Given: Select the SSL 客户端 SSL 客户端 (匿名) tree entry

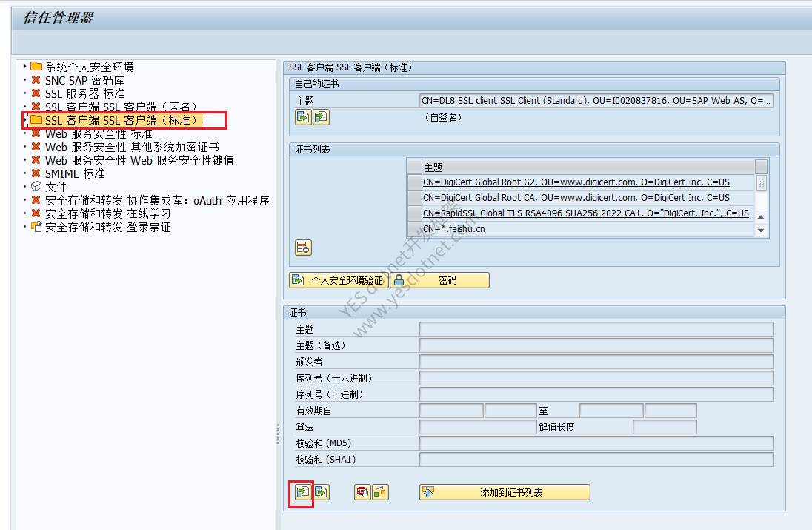Looking at the screenshot, I should (122, 107).
